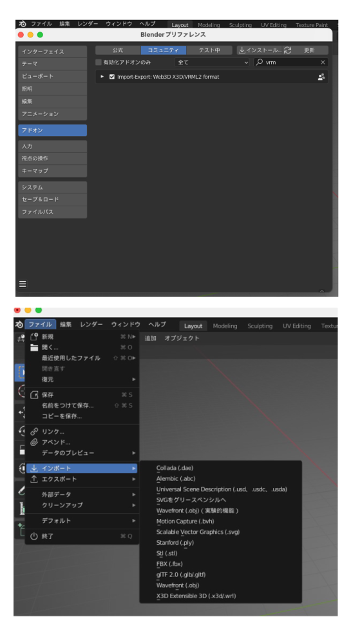
Task: Click community users icon on X3D addon row
Action: [x=321, y=77]
